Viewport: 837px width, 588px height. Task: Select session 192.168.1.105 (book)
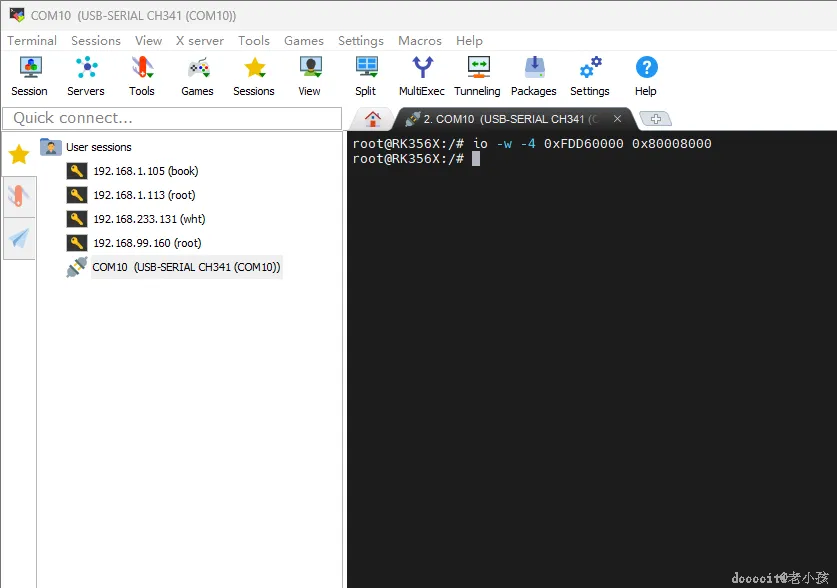[146, 171]
